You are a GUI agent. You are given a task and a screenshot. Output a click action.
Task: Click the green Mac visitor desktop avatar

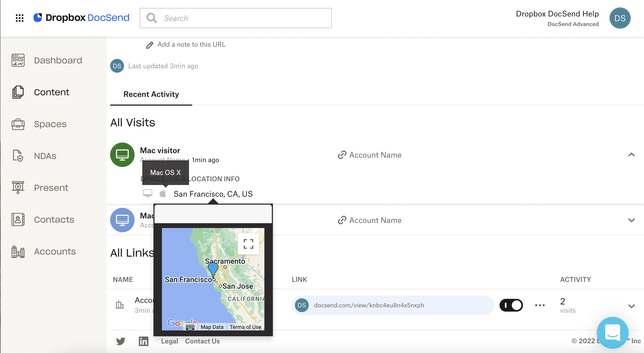(x=122, y=155)
